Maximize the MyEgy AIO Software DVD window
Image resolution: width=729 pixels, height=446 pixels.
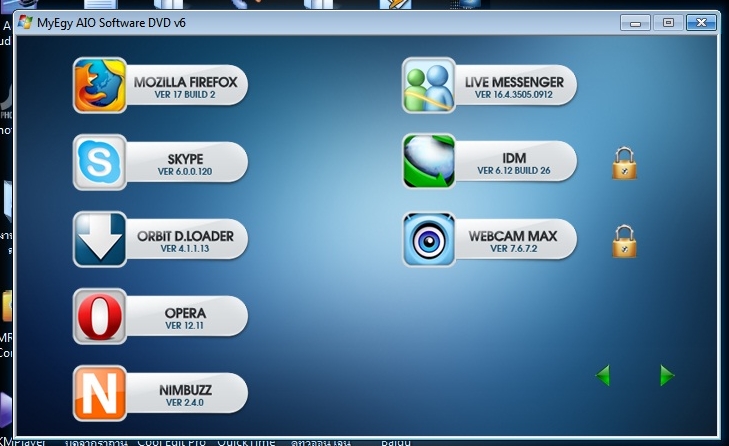click(x=668, y=23)
